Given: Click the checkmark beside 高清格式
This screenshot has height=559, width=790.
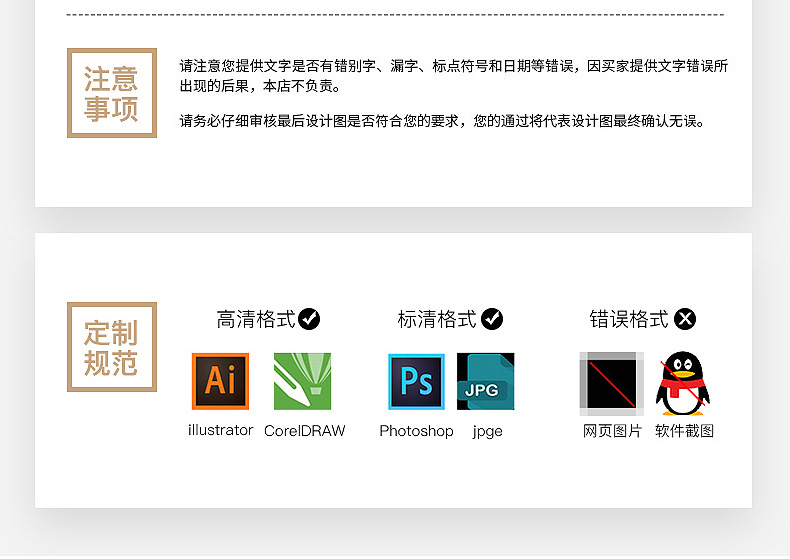Looking at the screenshot, I should pyautogui.click(x=309, y=319).
